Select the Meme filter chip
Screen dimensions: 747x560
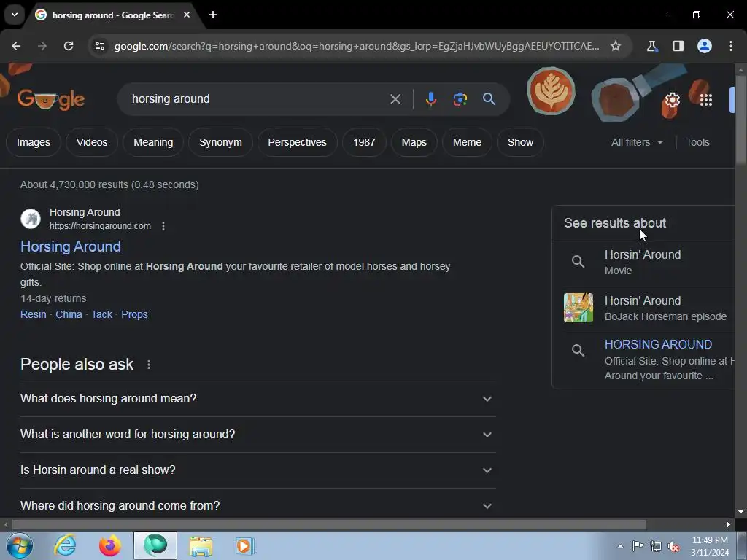pos(467,142)
